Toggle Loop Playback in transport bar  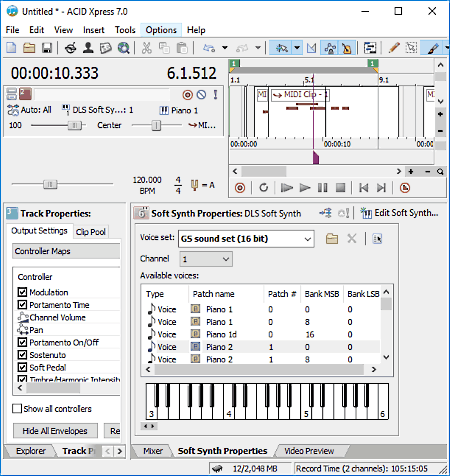[x=264, y=188]
